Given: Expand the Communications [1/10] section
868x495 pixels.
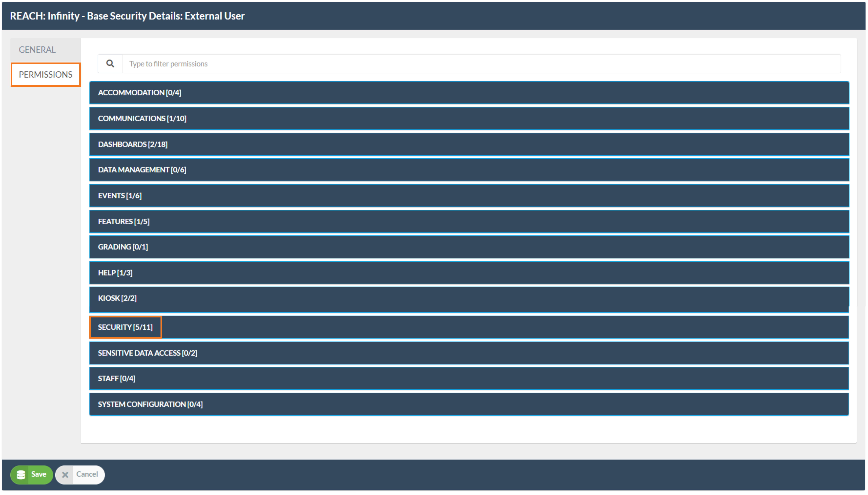Looking at the screenshot, I should (142, 118).
